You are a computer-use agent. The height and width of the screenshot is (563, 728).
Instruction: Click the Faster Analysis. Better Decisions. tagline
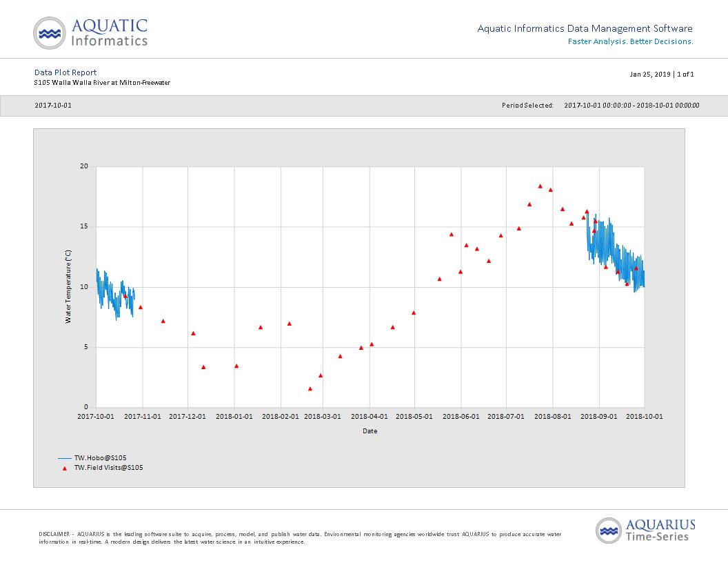click(631, 42)
